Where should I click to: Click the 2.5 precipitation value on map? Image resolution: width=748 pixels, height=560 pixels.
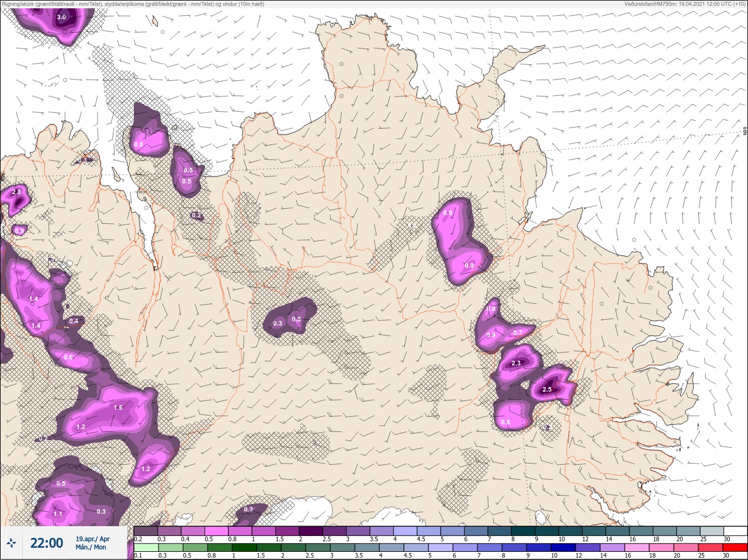(x=547, y=389)
